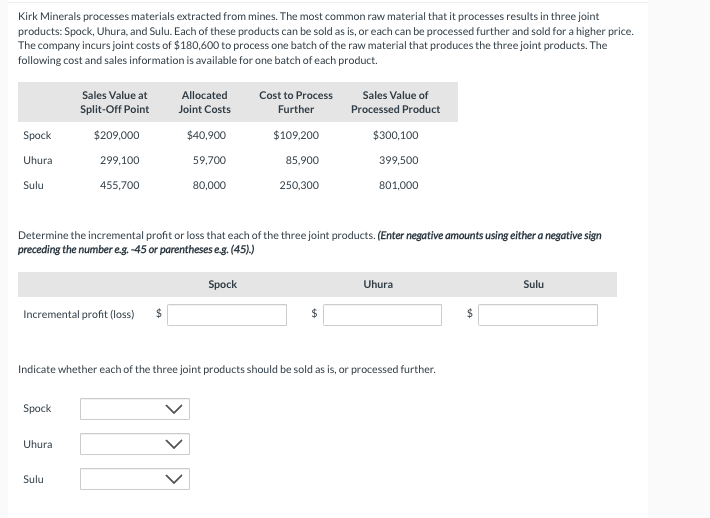
Task: Click the Sales Value at Split-Off Point header
Action: coord(115,102)
